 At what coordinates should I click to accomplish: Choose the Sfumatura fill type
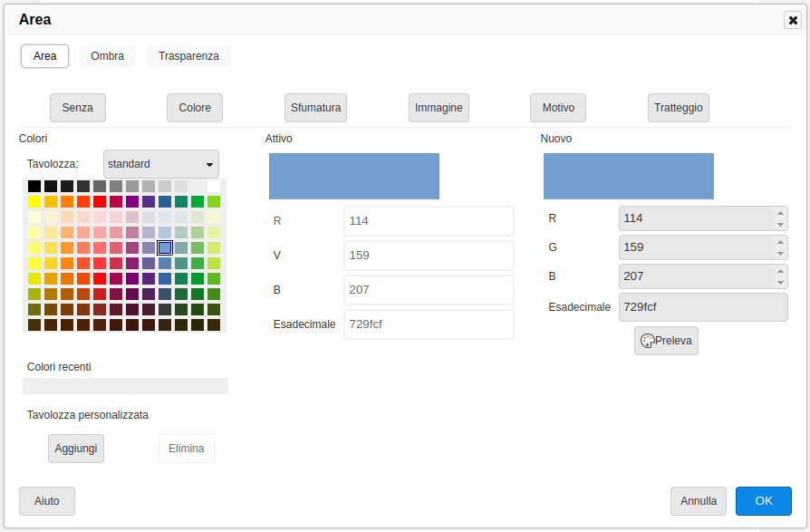tap(315, 108)
